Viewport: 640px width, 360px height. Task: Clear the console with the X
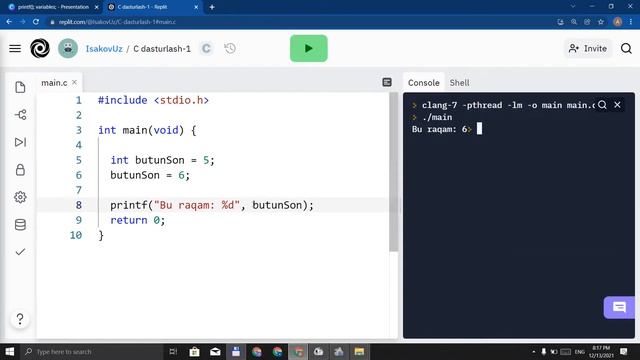pos(617,105)
